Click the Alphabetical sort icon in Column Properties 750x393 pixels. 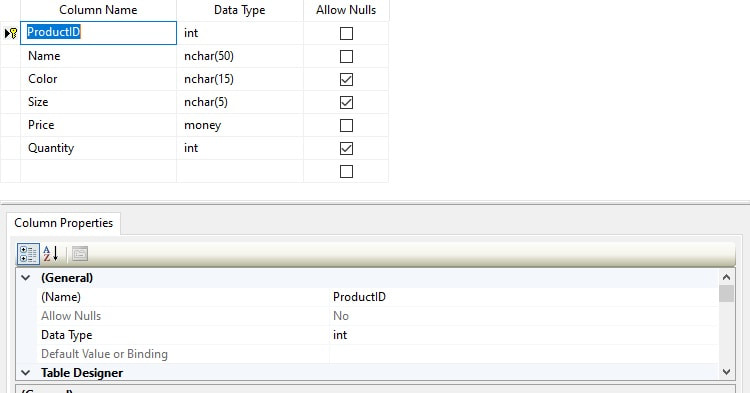coord(51,254)
